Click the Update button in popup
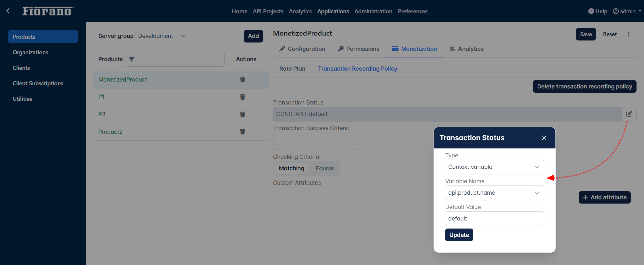 click(x=459, y=235)
